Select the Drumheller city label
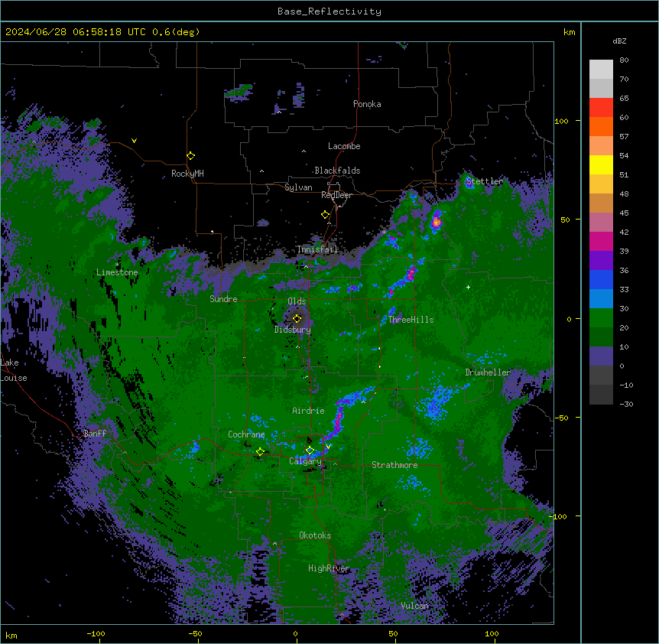659x644 pixels. coord(488,372)
